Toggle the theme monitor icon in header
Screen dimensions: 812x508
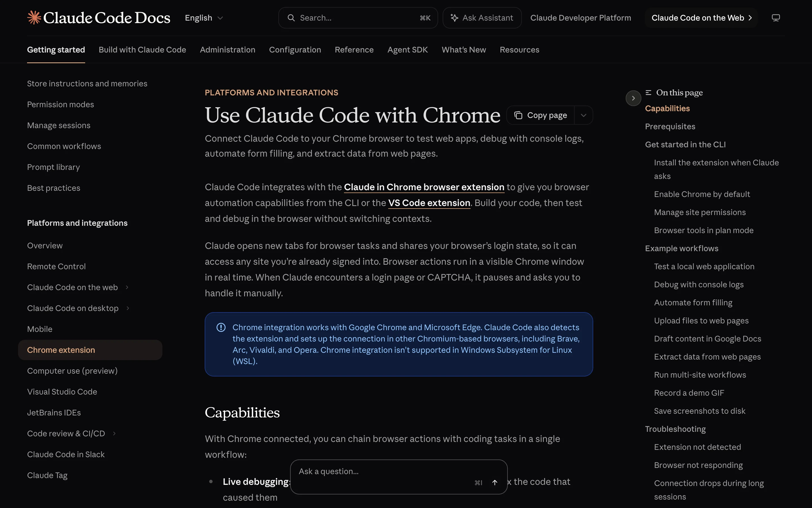775,18
